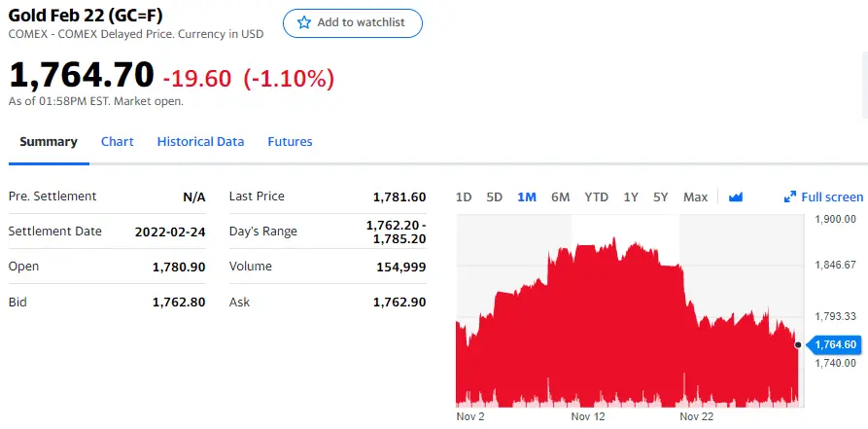Switch chart to YTD range
Viewport: 868px width, 429px height.
tap(596, 197)
